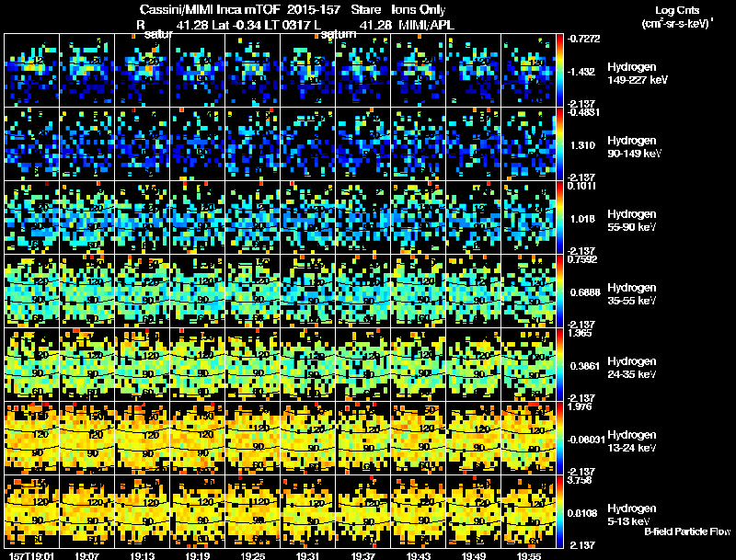Select the 5-13 keV panel at 19:55
Viewport: 736px width, 560px height.
[528, 512]
